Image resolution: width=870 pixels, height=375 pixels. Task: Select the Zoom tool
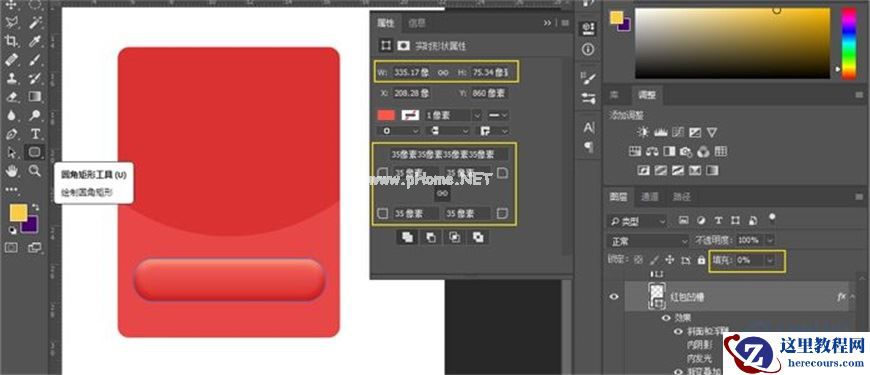click(35, 171)
